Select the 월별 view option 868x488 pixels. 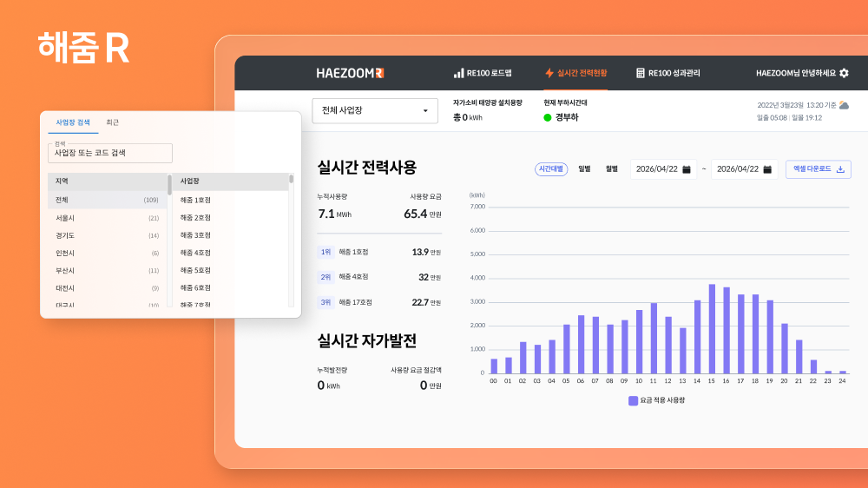point(612,169)
